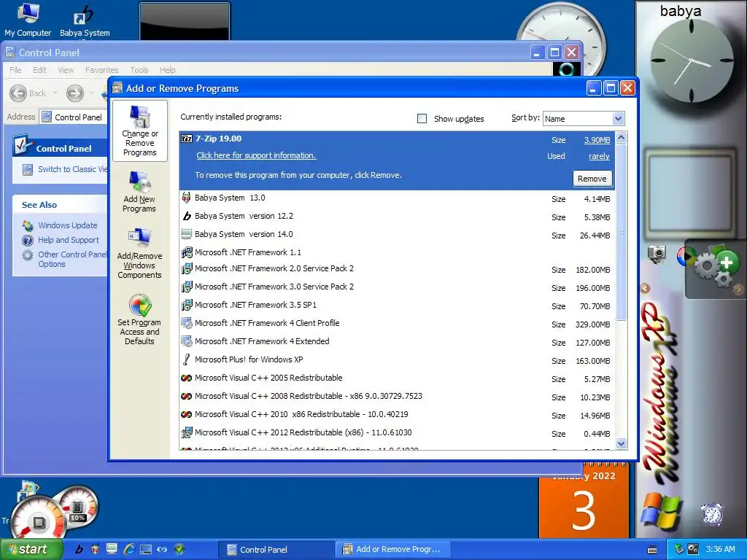747x560 pixels.
Task: Click the program list scroll up arrow
Action: pos(621,138)
